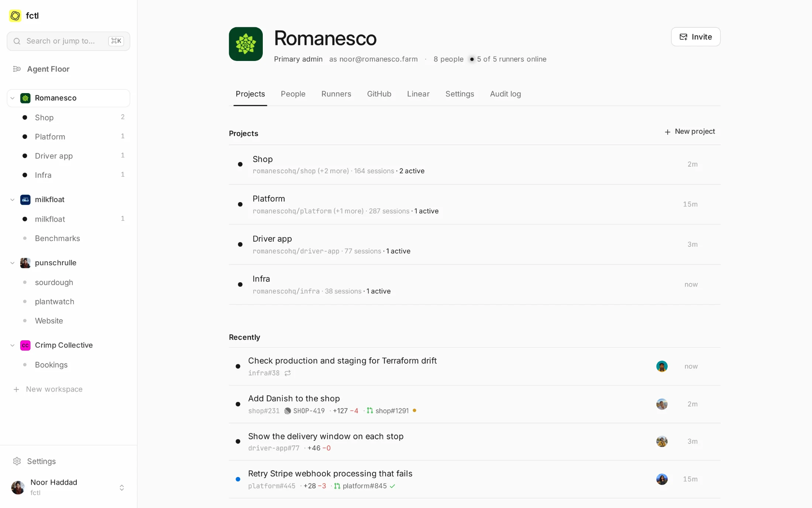
Task: Click the loop icon next to infra#38
Action: (288, 373)
